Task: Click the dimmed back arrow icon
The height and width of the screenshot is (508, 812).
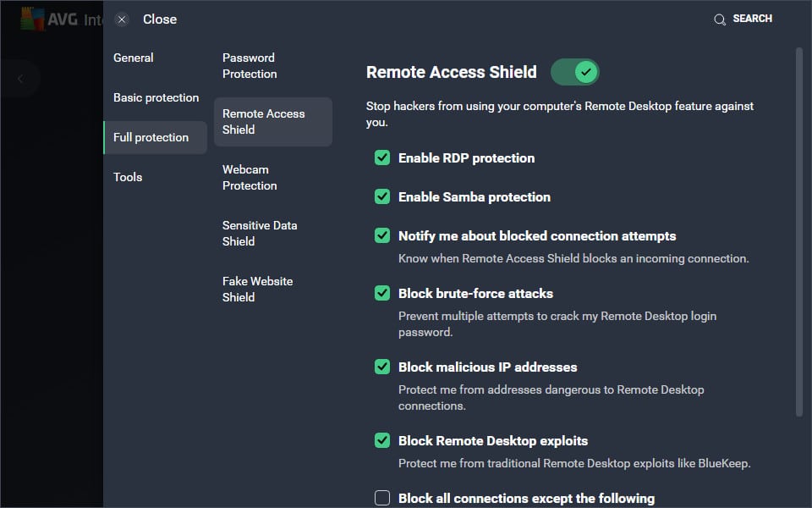Action: click(x=20, y=79)
